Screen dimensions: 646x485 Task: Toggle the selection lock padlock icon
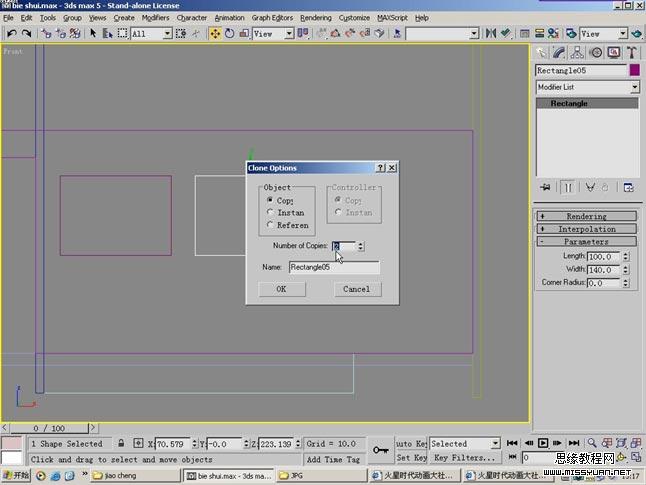point(121,443)
